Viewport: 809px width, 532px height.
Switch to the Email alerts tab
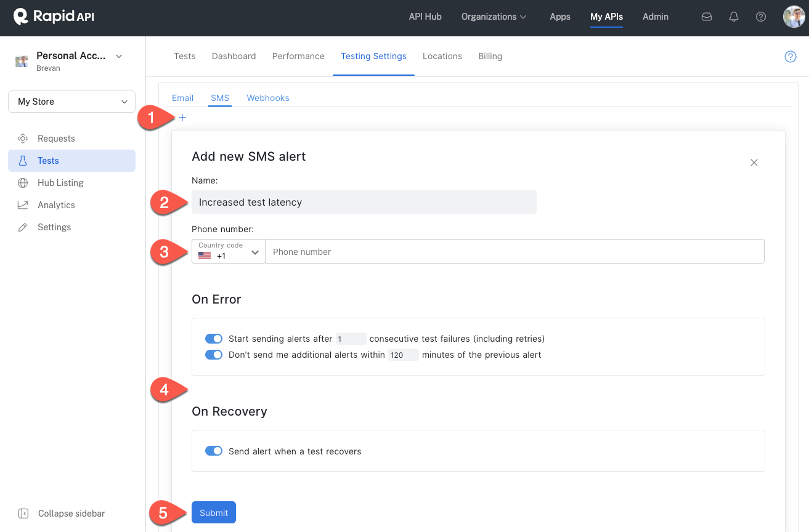pos(182,98)
